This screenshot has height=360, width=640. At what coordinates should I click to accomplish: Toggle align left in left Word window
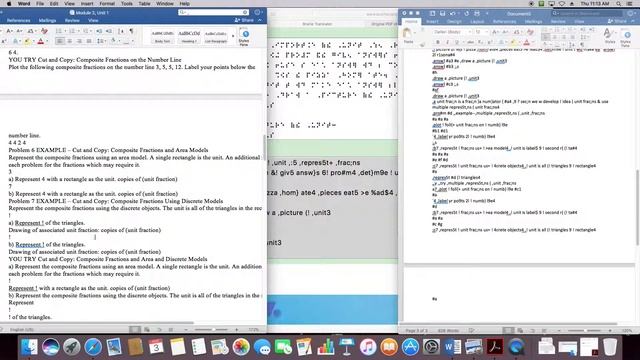tap(60, 41)
